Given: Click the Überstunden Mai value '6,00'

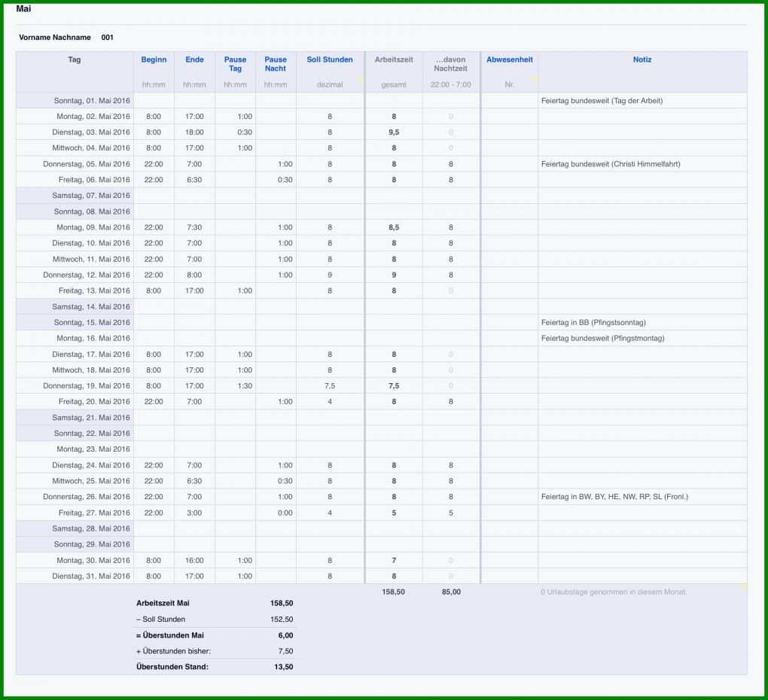Looking at the screenshot, I should (x=285, y=635).
